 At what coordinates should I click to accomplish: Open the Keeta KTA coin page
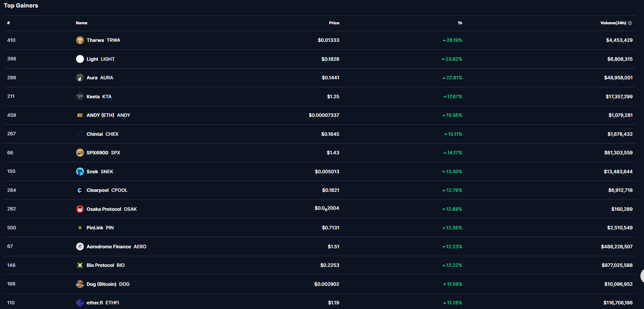tap(99, 96)
